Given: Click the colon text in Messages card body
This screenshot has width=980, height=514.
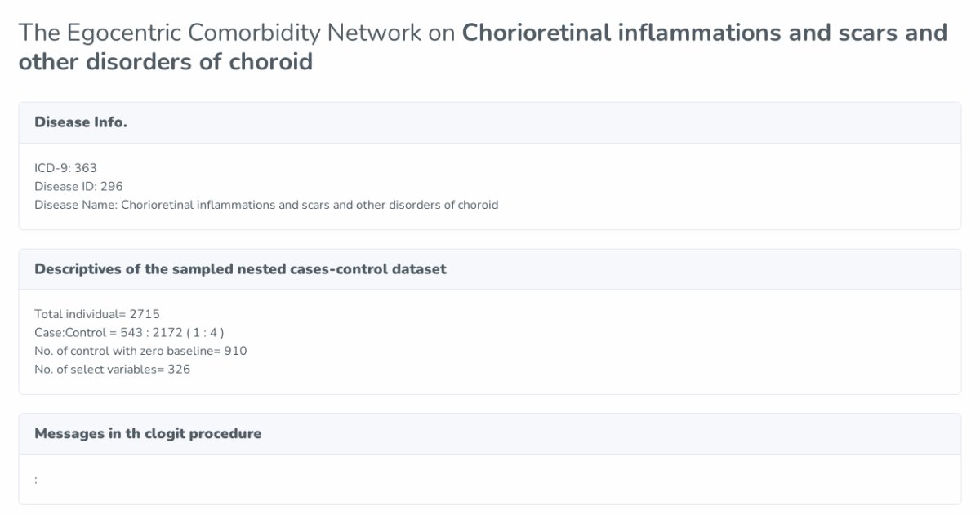Looking at the screenshot, I should (36, 480).
